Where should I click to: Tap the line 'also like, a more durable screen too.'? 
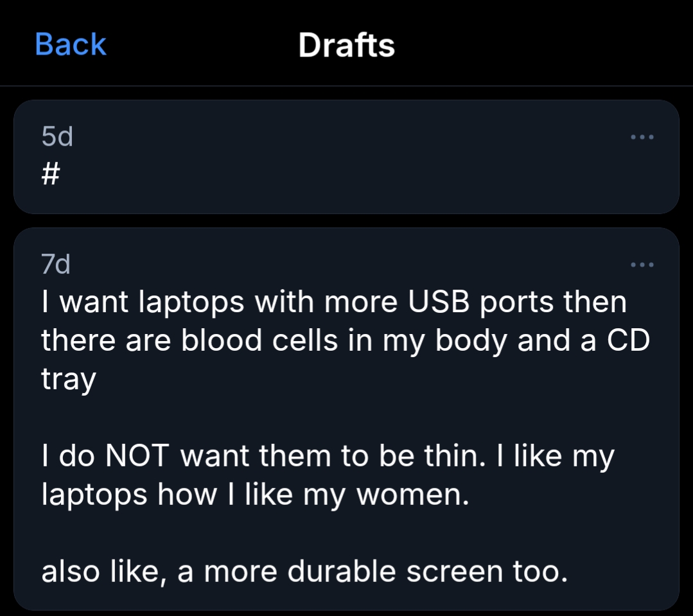click(304, 571)
